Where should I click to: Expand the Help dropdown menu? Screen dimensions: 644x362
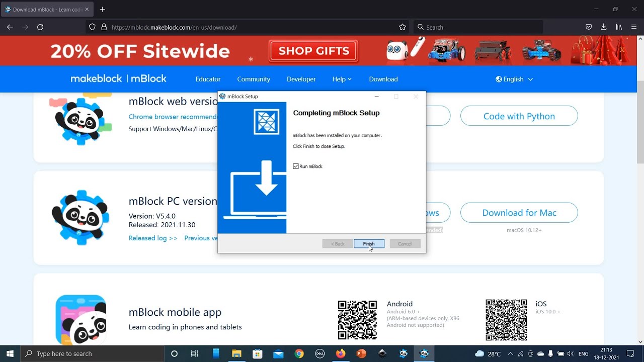[x=342, y=79]
